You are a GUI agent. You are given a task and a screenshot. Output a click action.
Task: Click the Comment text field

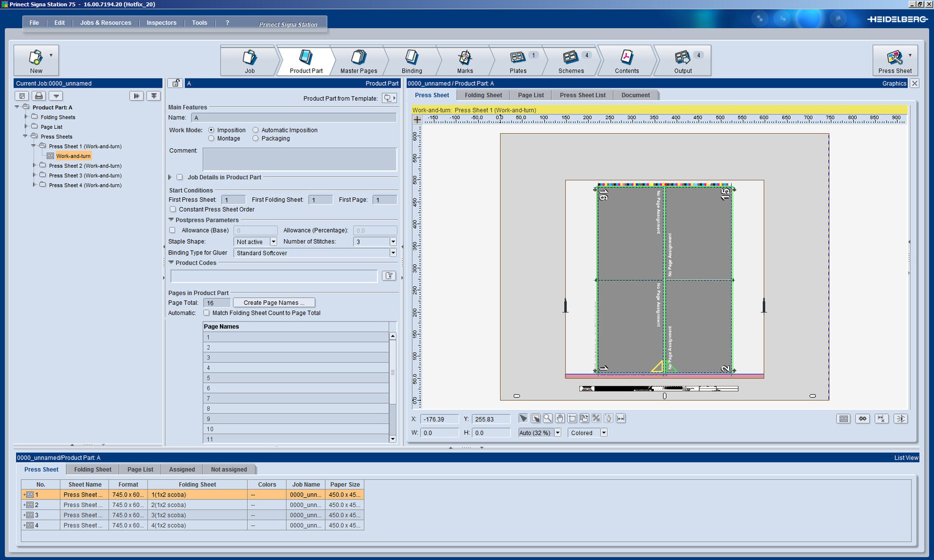[x=300, y=159]
